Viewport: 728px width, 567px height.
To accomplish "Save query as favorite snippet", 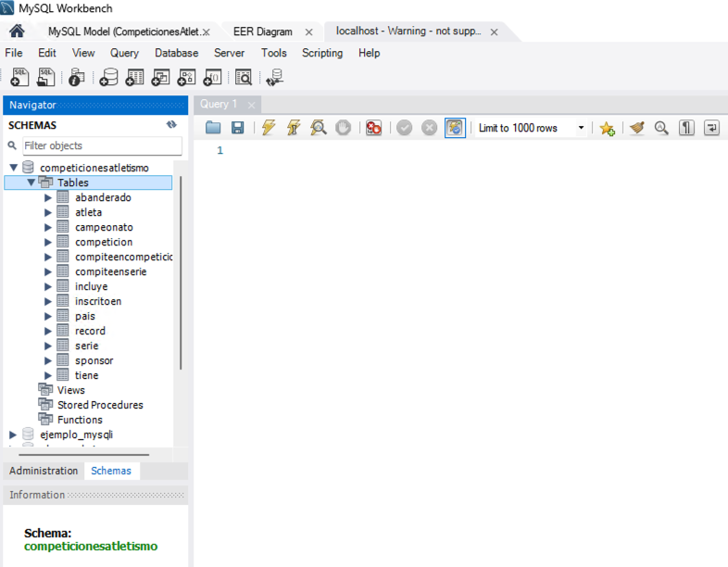I will click(607, 128).
